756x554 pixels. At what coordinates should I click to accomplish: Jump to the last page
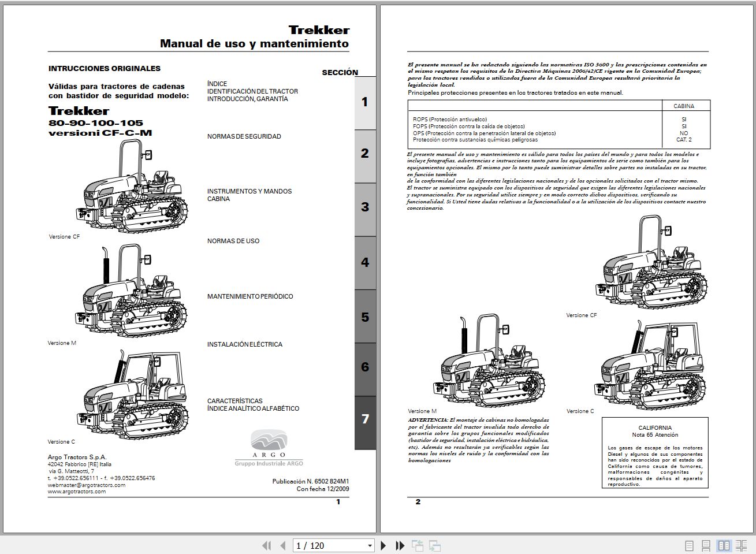[400, 545]
